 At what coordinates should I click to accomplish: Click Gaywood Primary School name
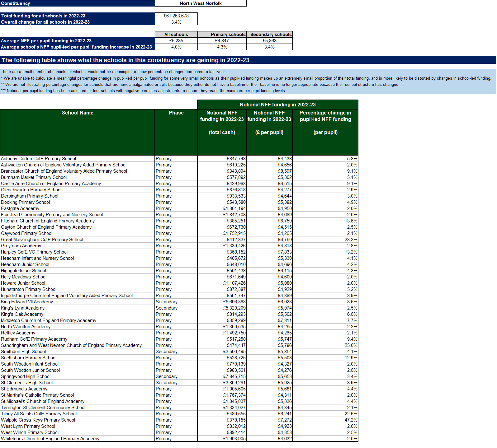pyautogui.click(x=26, y=233)
